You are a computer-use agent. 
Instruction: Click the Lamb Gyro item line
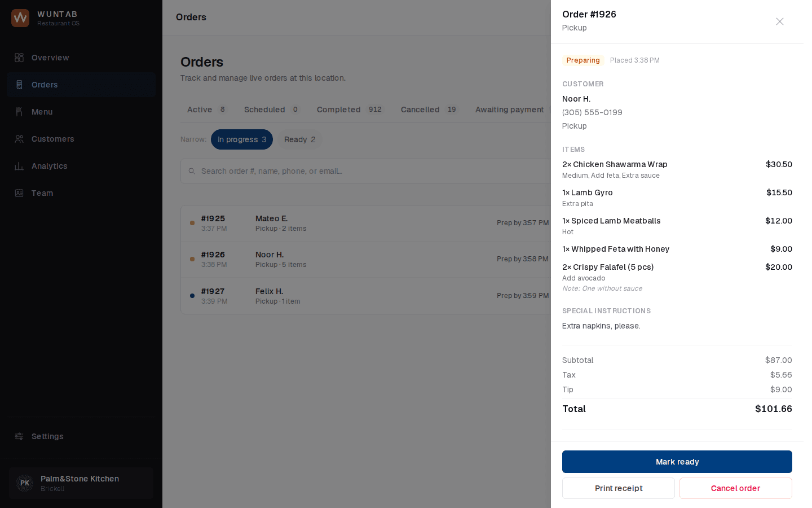click(x=677, y=198)
